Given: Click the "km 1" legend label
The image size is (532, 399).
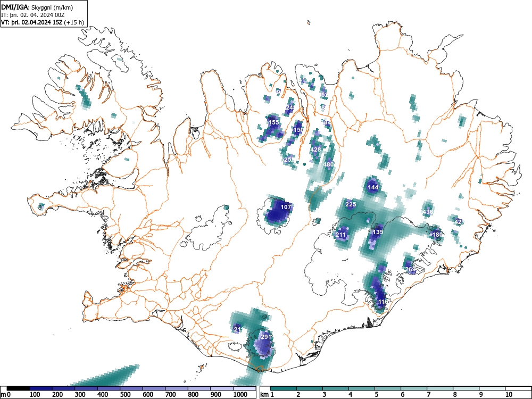Looking at the screenshot, I should tap(267, 395).
